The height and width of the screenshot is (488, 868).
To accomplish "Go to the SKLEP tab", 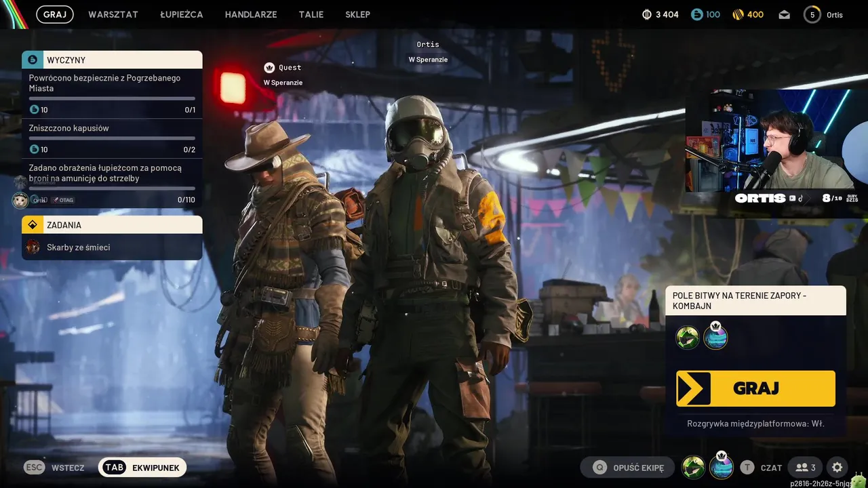I will [357, 14].
